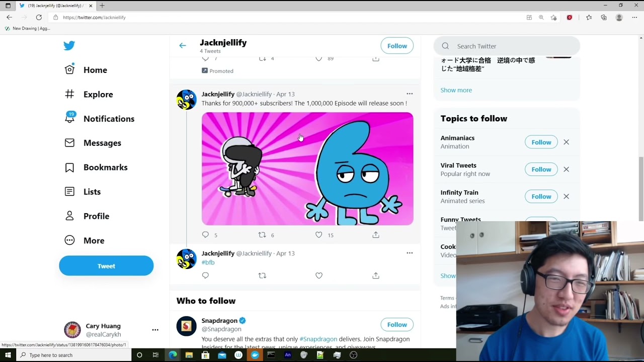Add this page to favorites
This screenshot has height=362, width=644.
pyautogui.click(x=554, y=17)
